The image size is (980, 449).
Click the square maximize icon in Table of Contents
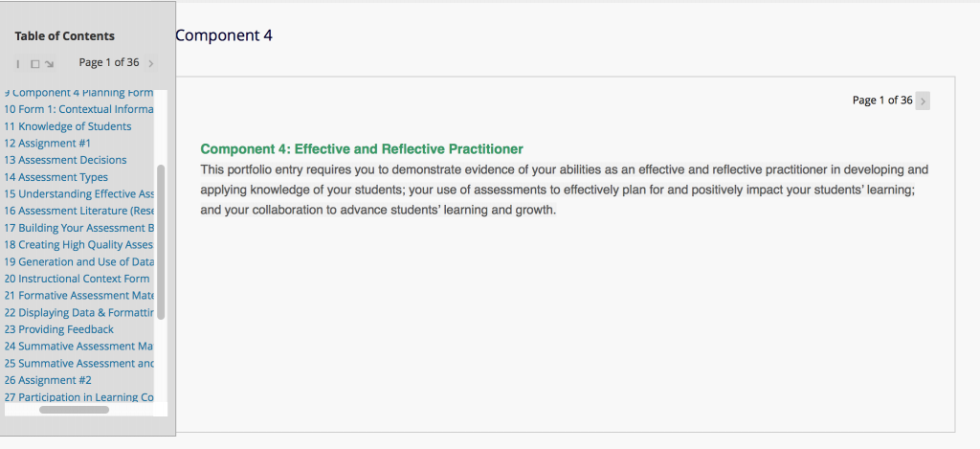[x=35, y=64]
